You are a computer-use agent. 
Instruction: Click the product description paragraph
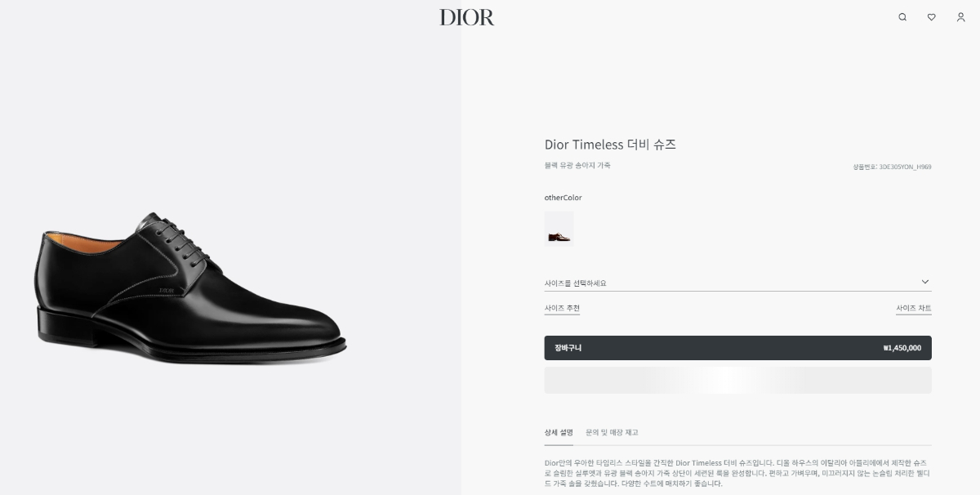tap(737, 473)
